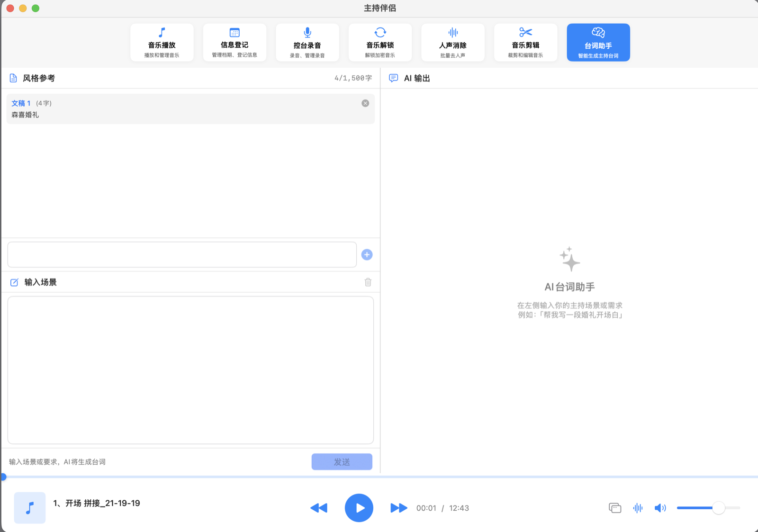Adjust the volume slider knob

[719, 508]
